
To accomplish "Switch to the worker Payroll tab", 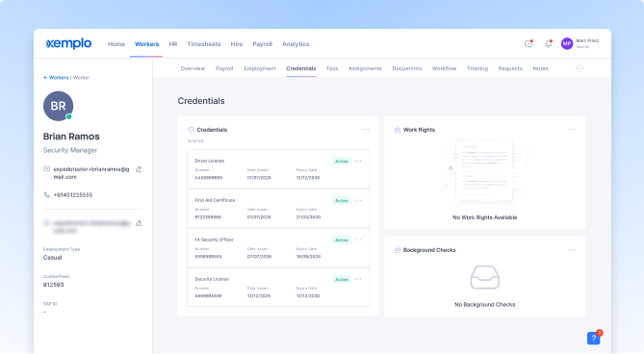I will 224,68.
